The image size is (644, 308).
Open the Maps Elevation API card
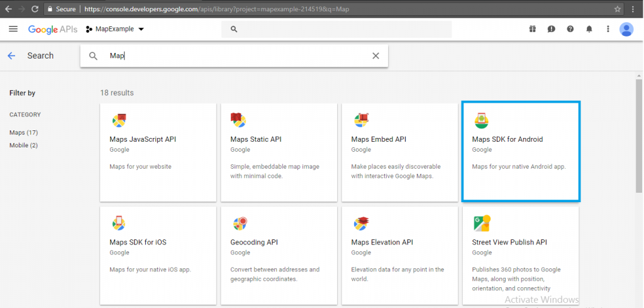[399, 255]
